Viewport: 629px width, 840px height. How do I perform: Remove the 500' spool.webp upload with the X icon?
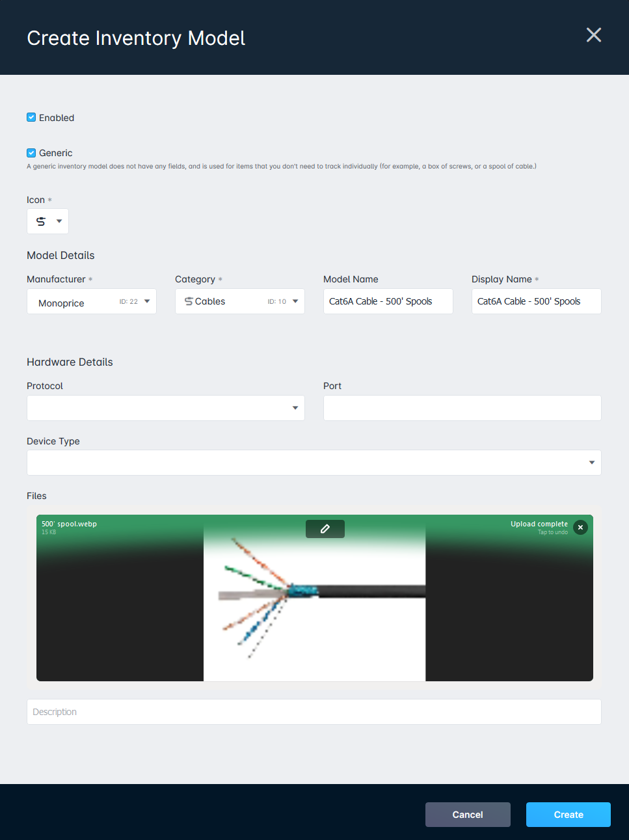[580, 527]
